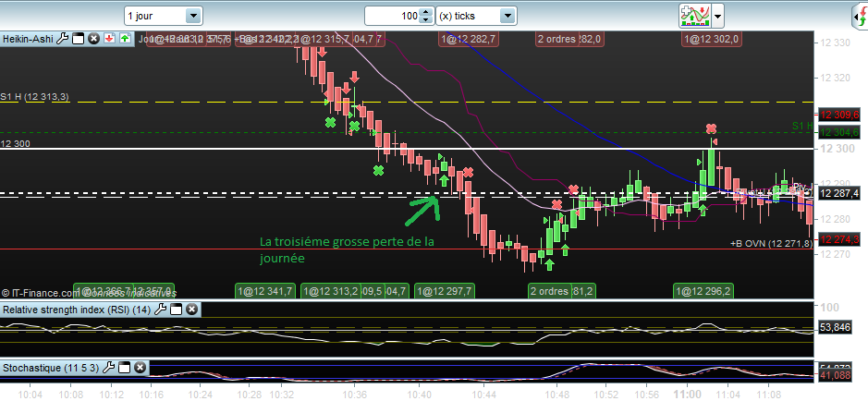Click the green X marker below the 12 300 line
The image size is (868, 401).
pyautogui.click(x=378, y=170)
